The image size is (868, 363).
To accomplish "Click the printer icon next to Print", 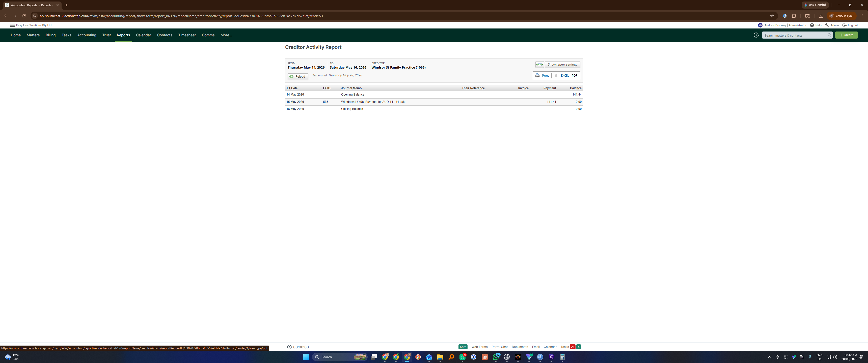I will point(537,76).
